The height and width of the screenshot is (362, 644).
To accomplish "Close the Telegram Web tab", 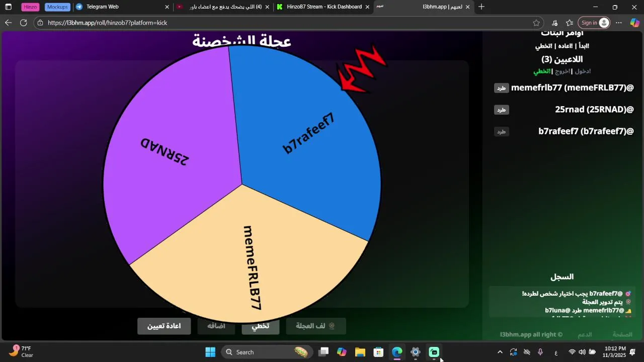I will coord(167,7).
